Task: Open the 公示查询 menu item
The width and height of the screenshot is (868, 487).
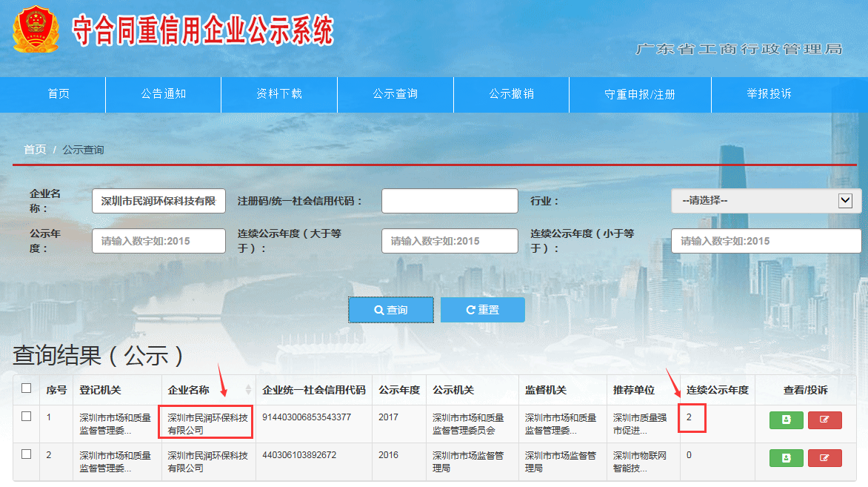Action: [x=395, y=94]
